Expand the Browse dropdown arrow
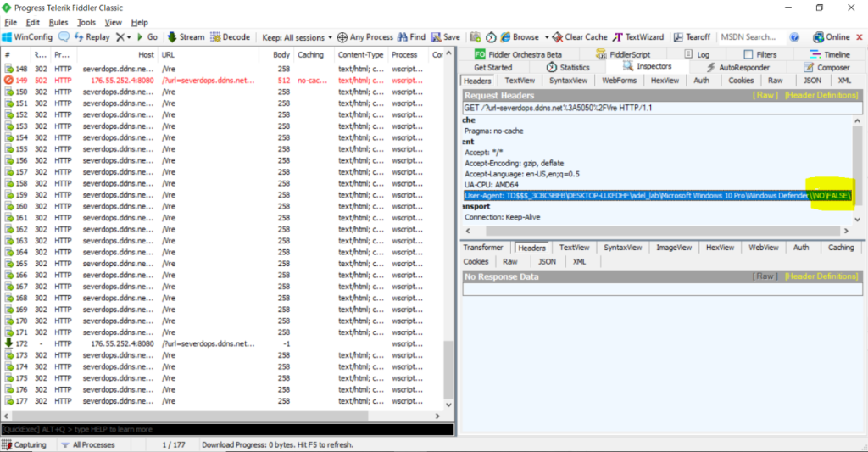 547,37
